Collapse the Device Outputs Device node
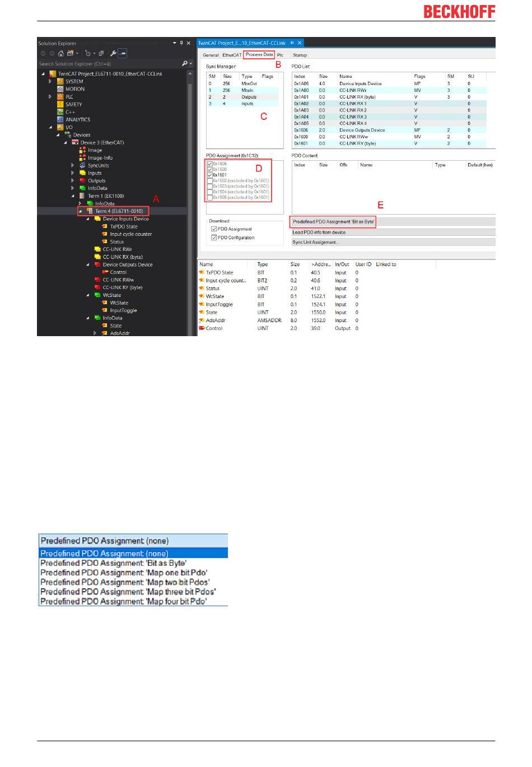The width and height of the screenshot is (532, 767). 87,264
